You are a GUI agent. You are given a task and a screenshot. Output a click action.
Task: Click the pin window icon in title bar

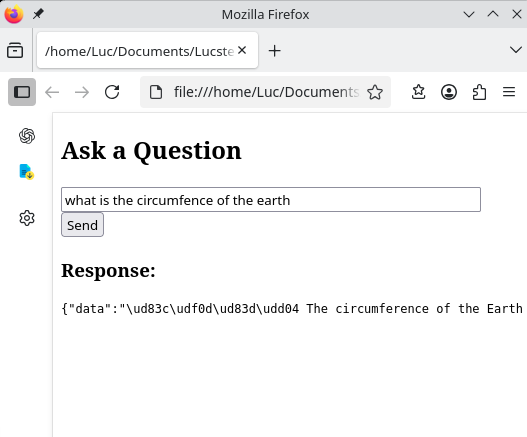pyautogui.click(x=38, y=14)
